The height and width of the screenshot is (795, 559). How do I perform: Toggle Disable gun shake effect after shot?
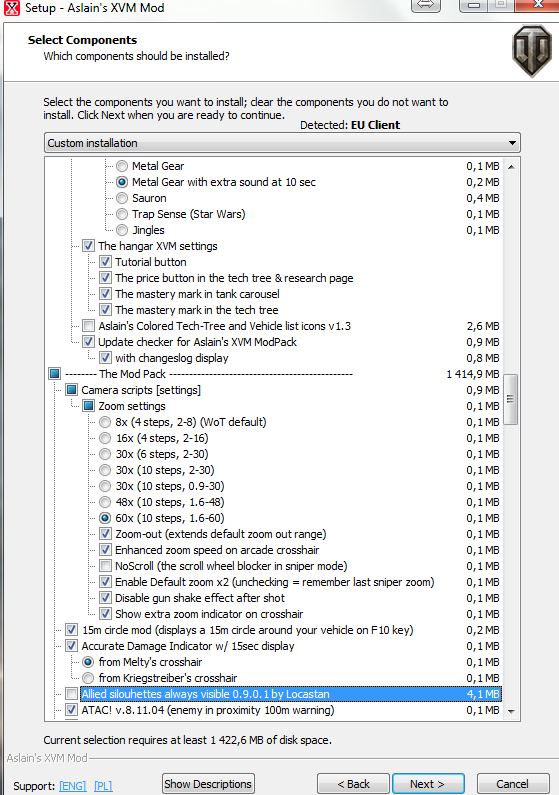(105, 598)
